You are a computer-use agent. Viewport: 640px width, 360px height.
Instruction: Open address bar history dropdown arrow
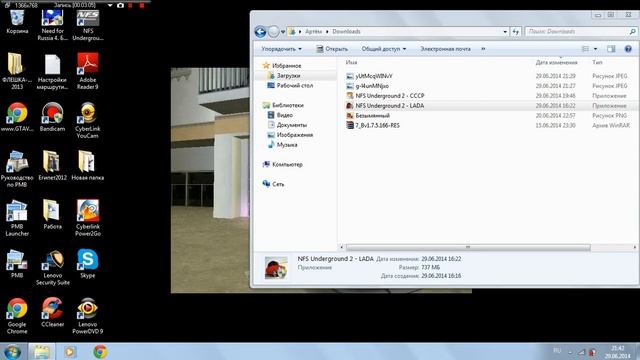point(505,31)
